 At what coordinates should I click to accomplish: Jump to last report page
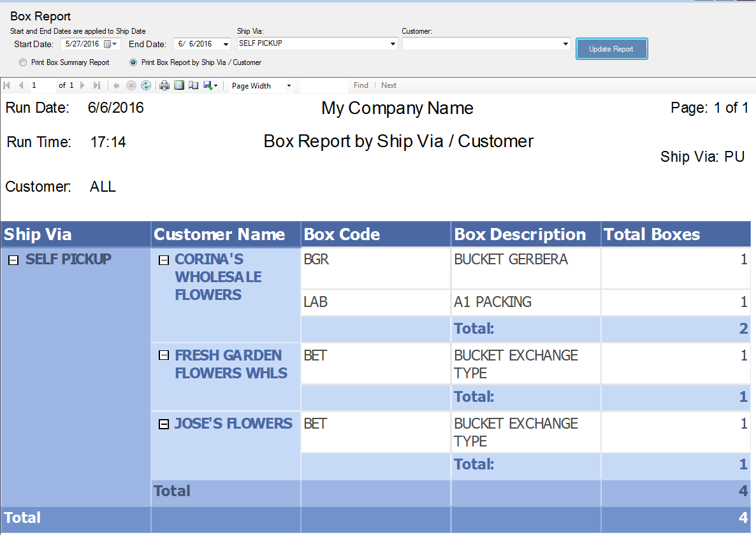pyautogui.click(x=97, y=85)
